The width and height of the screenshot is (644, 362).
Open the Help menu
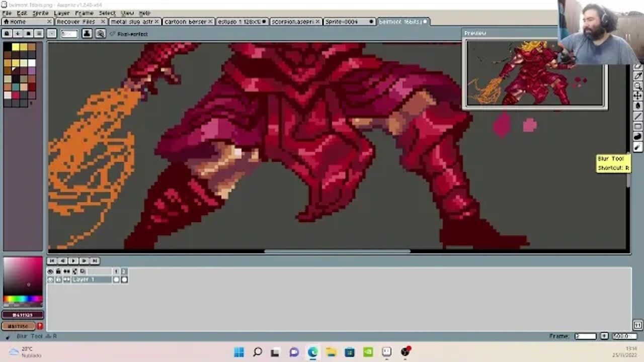coord(145,13)
